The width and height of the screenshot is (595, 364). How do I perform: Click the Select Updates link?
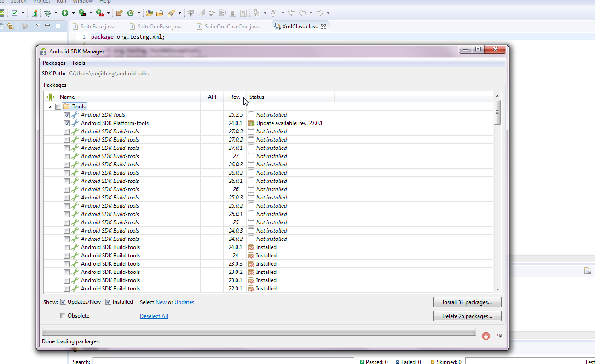coord(184,302)
